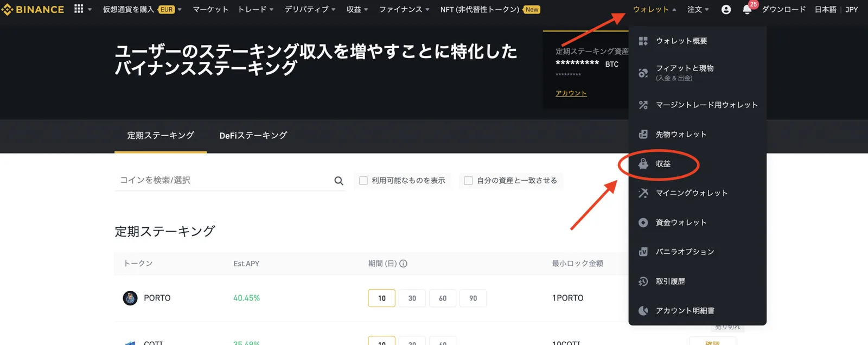Click the バニラオプション icon

643,252
